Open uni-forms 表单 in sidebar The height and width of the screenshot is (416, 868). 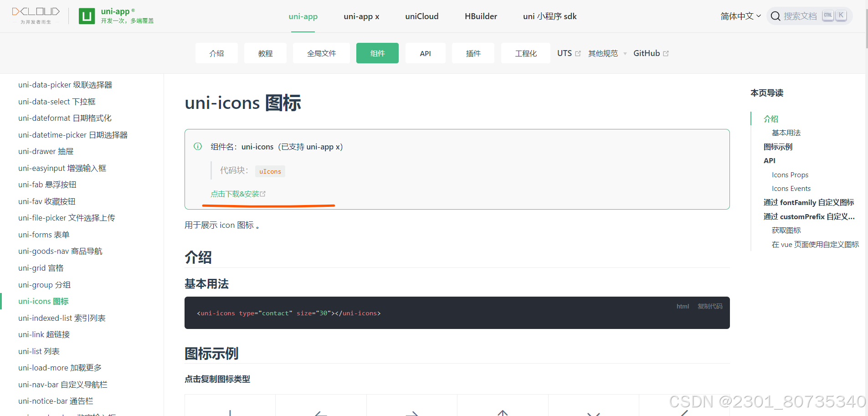click(44, 235)
